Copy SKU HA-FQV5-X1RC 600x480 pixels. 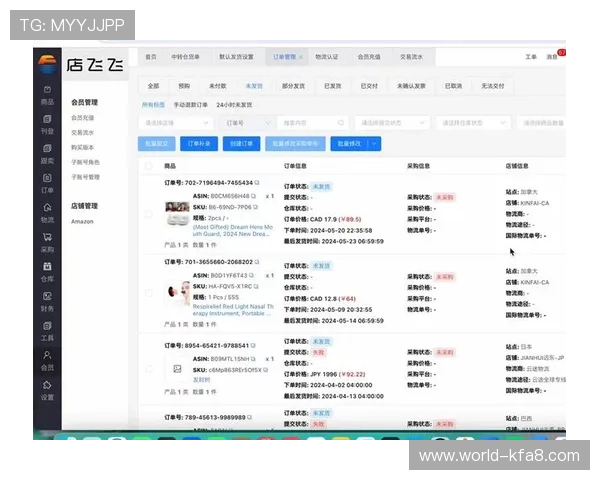coord(256,286)
